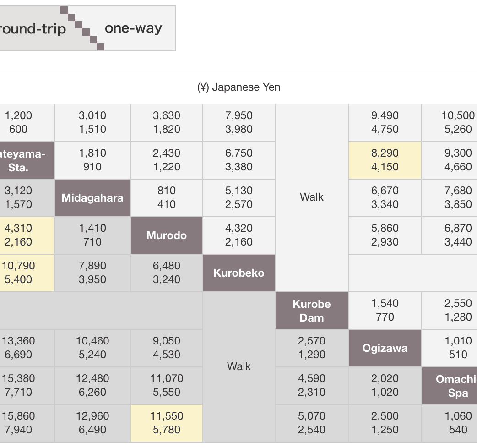477x448 pixels.
Task: Click the Midagahara station cell
Action: pos(92,198)
